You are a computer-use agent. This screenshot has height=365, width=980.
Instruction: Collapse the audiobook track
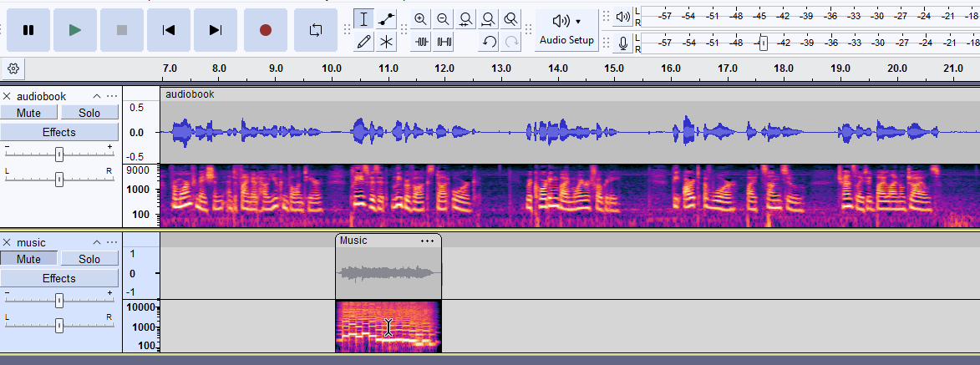tap(97, 96)
